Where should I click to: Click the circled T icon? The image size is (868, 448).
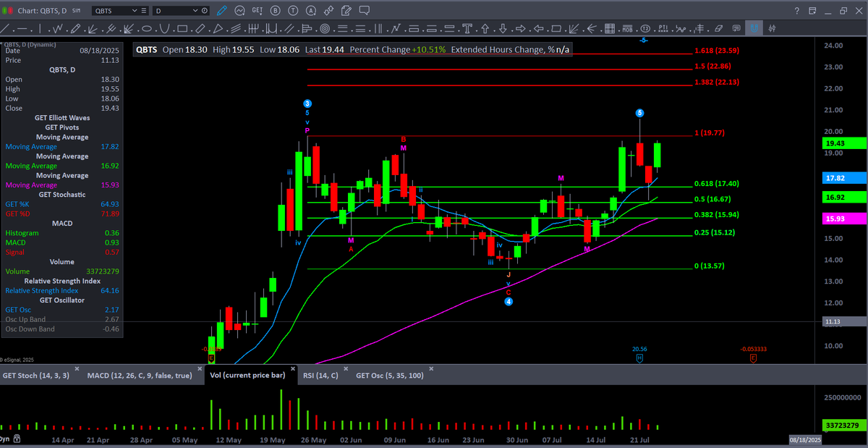[293, 11]
